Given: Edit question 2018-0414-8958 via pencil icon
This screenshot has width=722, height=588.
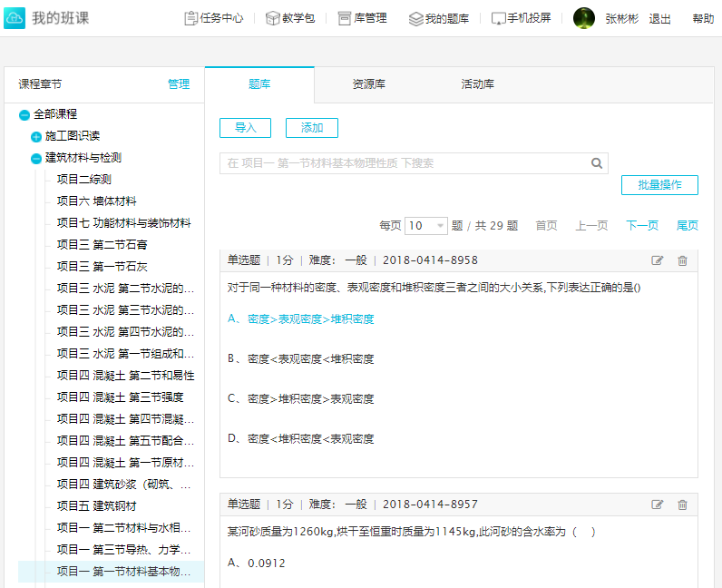Looking at the screenshot, I should click(658, 260).
